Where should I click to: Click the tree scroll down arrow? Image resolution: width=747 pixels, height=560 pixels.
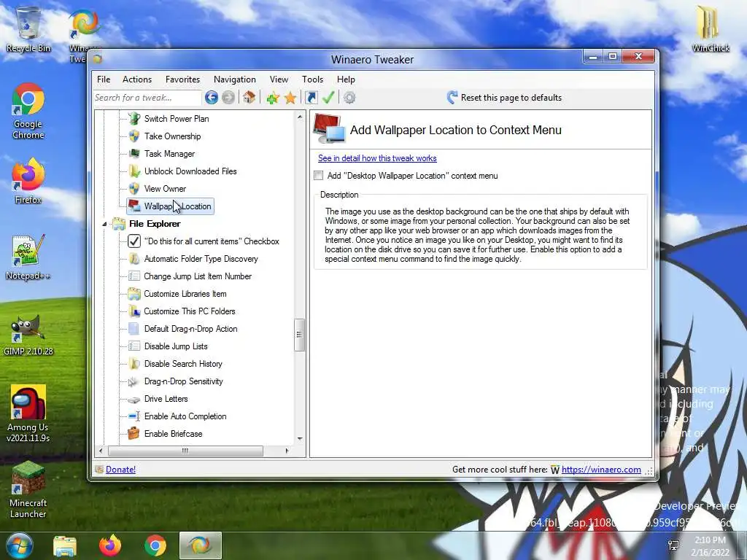point(300,438)
